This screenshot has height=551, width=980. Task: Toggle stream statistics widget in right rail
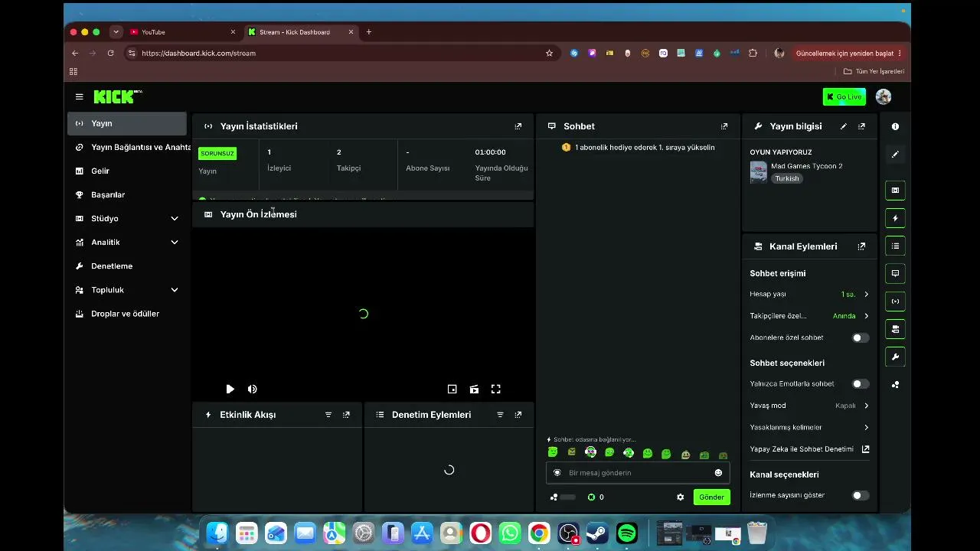(896, 302)
